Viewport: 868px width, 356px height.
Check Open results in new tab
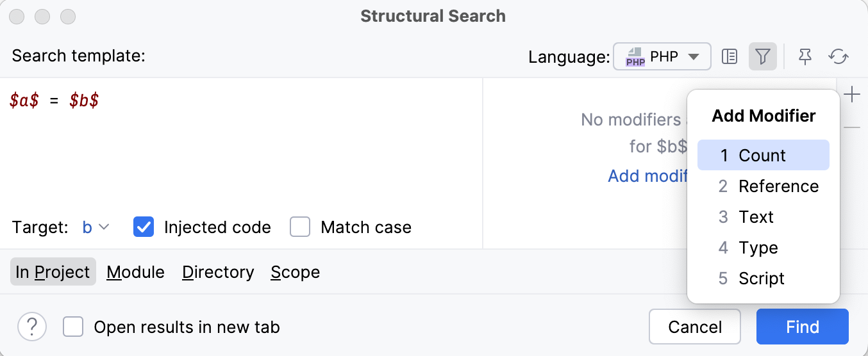[74, 327]
